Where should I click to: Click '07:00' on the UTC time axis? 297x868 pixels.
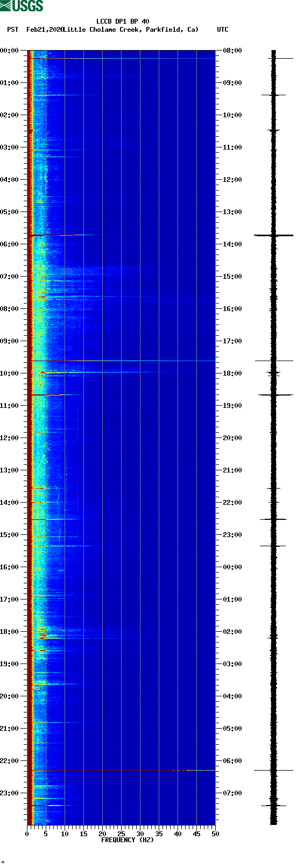(232, 793)
